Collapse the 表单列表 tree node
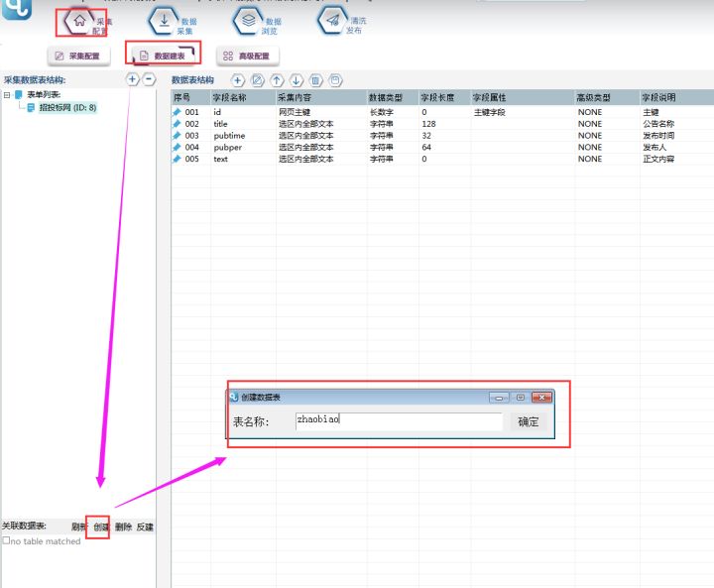Screen dimensions: 714x588 coord(7,95)
